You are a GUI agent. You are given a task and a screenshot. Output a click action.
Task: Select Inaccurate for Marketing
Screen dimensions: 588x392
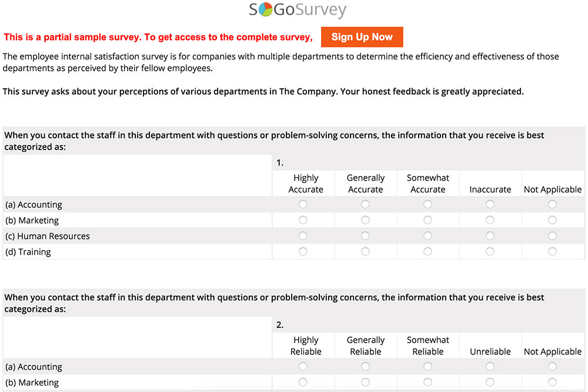point(490,220)
